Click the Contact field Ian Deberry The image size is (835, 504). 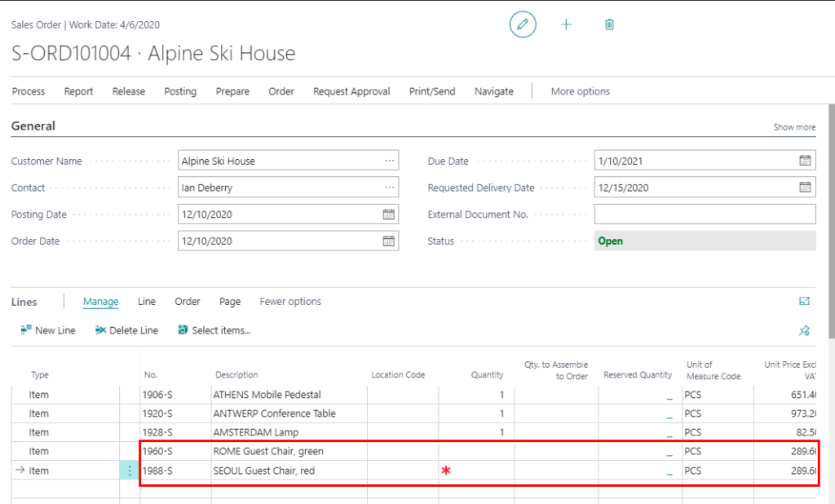pyautogui.click(x=288, y=187)
